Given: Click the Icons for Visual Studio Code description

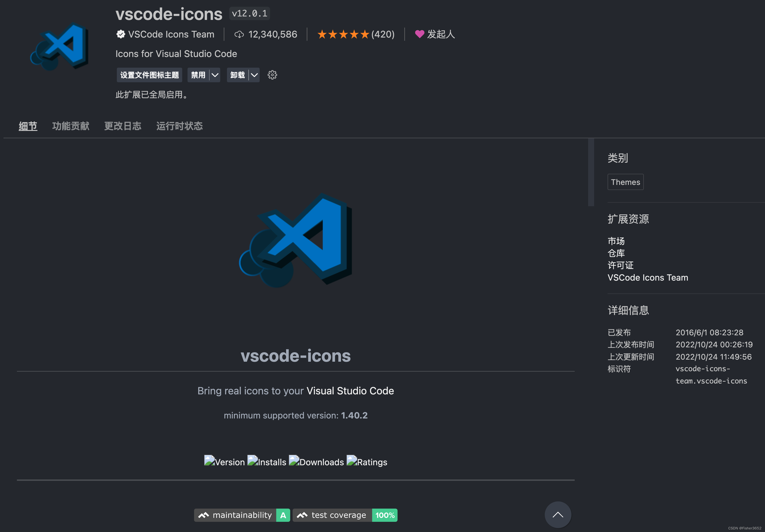Looking at the screenshot, I should [x=176, y=54].
